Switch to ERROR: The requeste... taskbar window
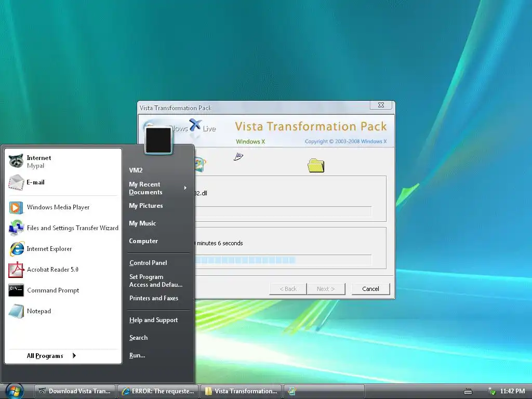 (x=158, y=391)
